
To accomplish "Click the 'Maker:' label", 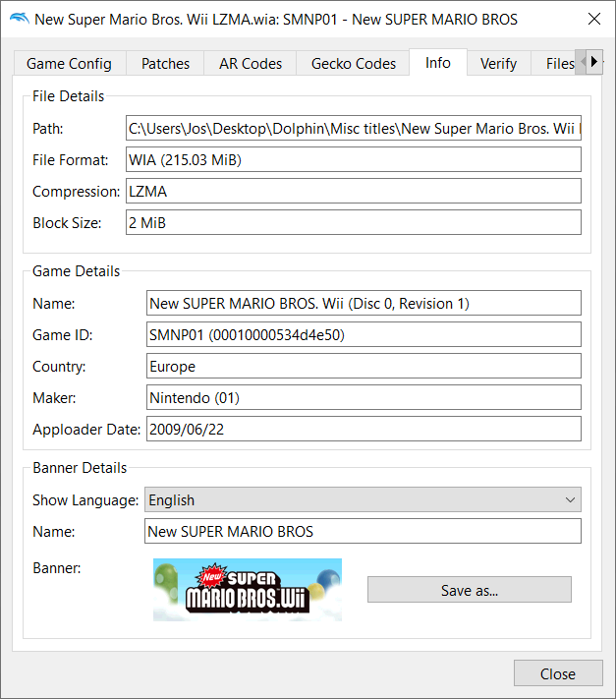I will click(54, 397).
